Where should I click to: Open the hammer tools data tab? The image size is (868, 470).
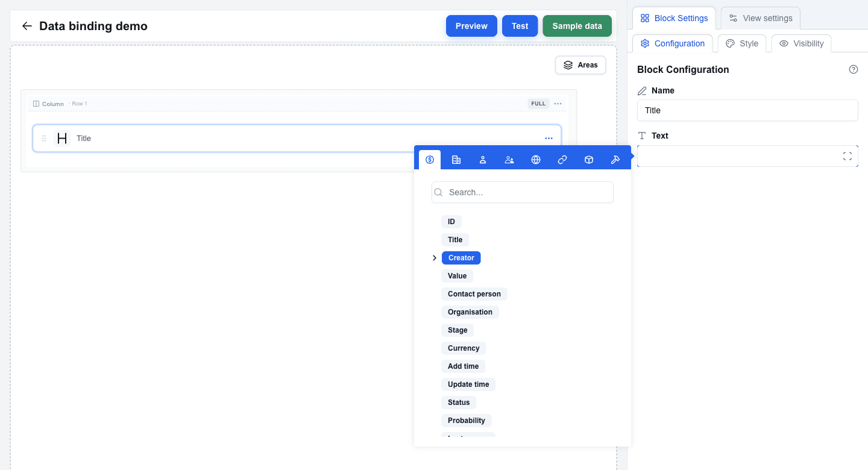point(615,160)
